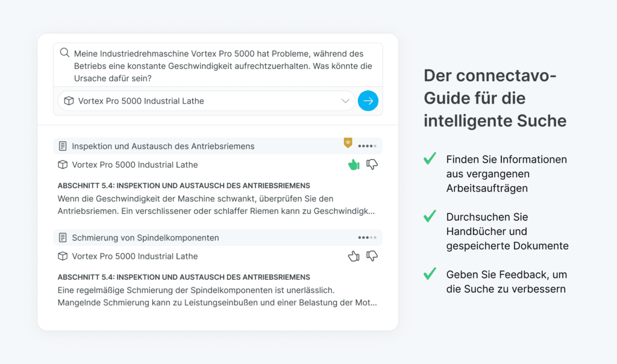
Task: Give thumbs-up to the Schmierung result
Action: coord(354,256)
